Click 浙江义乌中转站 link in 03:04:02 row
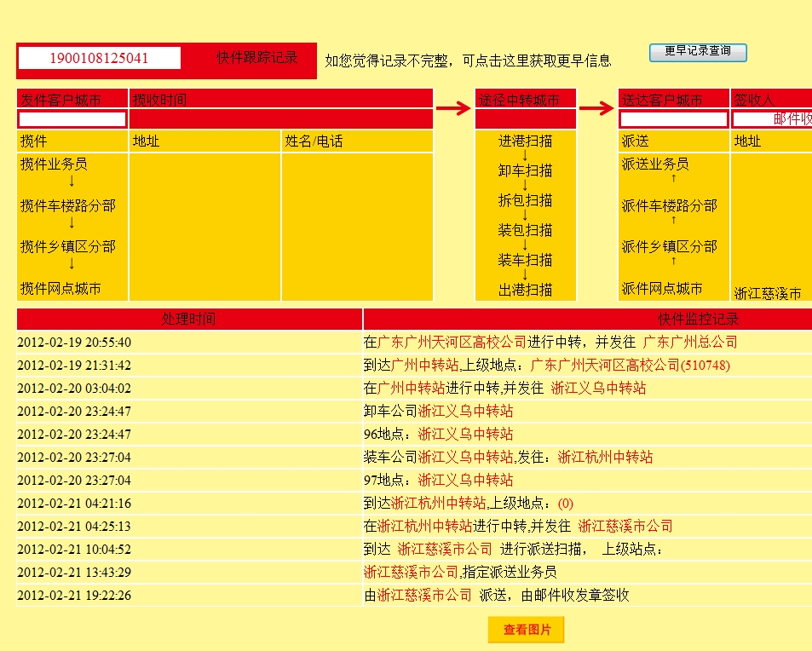The width and height of the screenshot is (812, 651). pyautogui.click(x=598, y=388)
